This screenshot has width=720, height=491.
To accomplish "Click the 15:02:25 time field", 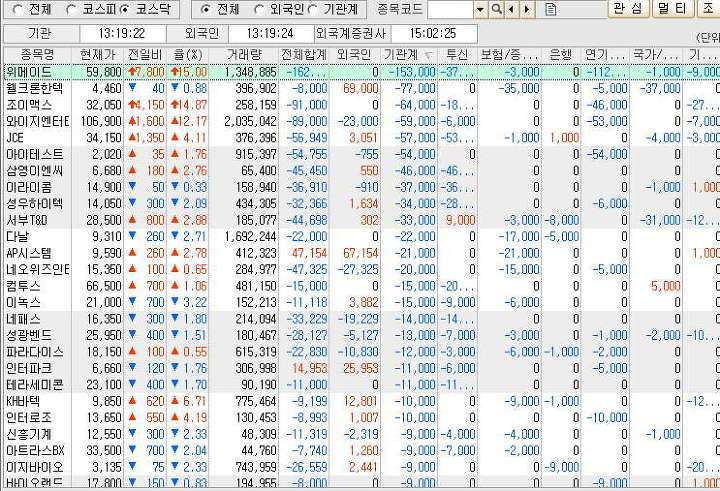I will (x=433, y=34).
